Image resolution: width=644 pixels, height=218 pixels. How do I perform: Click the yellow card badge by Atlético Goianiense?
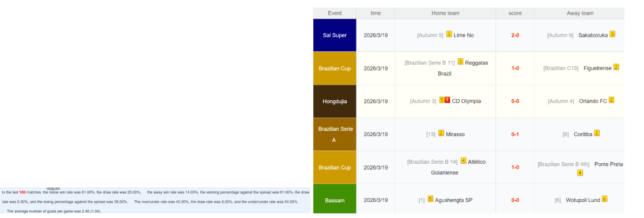point(463,161)
